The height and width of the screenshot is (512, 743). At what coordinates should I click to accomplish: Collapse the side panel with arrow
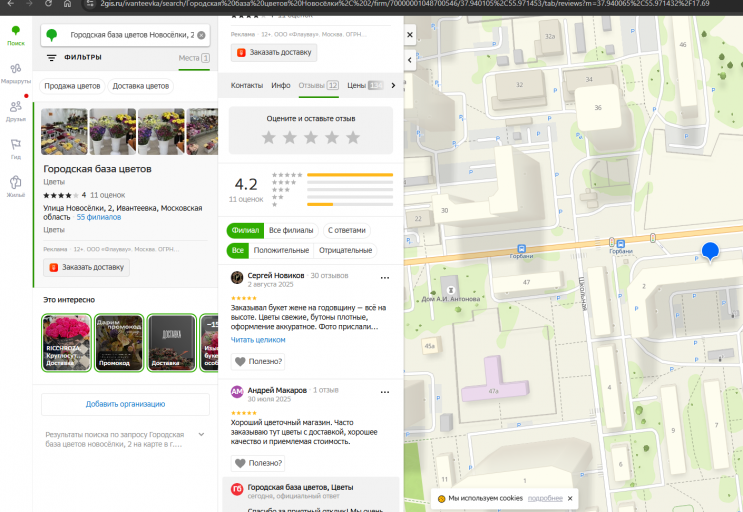pos(410,60)
